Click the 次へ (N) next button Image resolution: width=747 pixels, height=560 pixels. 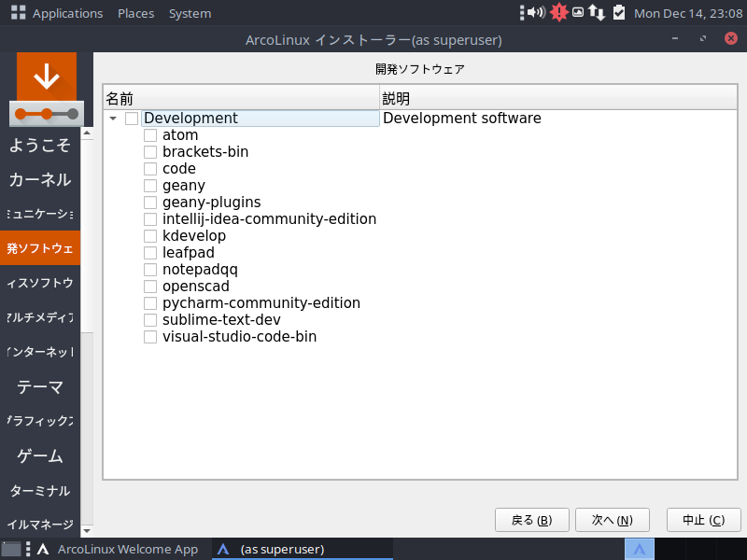(x=613, y=520)
